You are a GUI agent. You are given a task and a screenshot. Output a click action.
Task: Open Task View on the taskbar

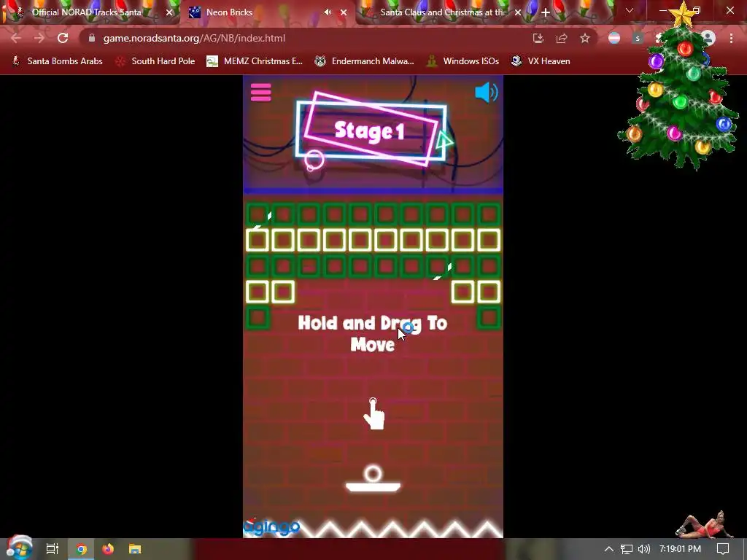pos(53,549)
